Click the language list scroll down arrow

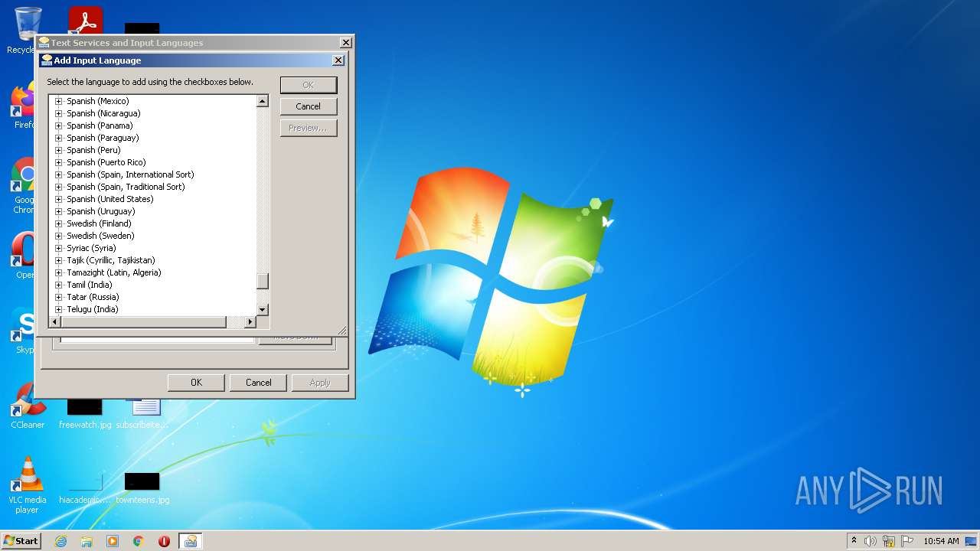[x=263, y=309]
